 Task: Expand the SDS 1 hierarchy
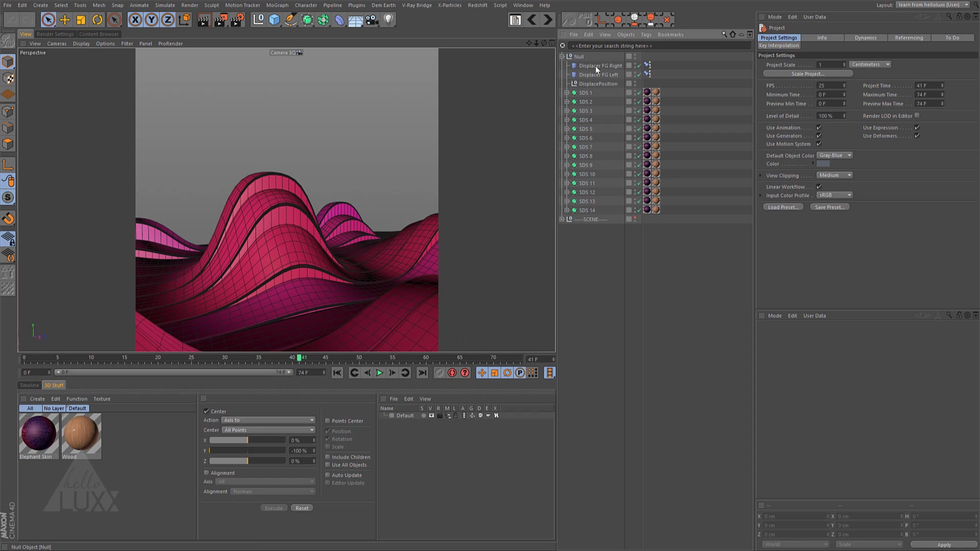567,93
